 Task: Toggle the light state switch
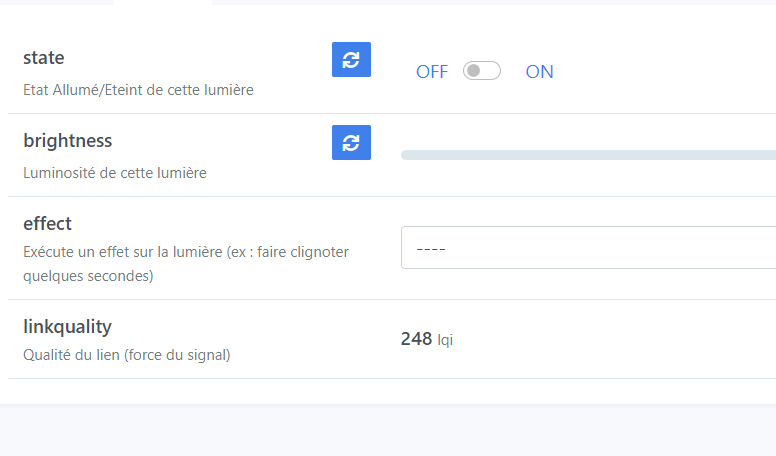click(x=482, y=71)
